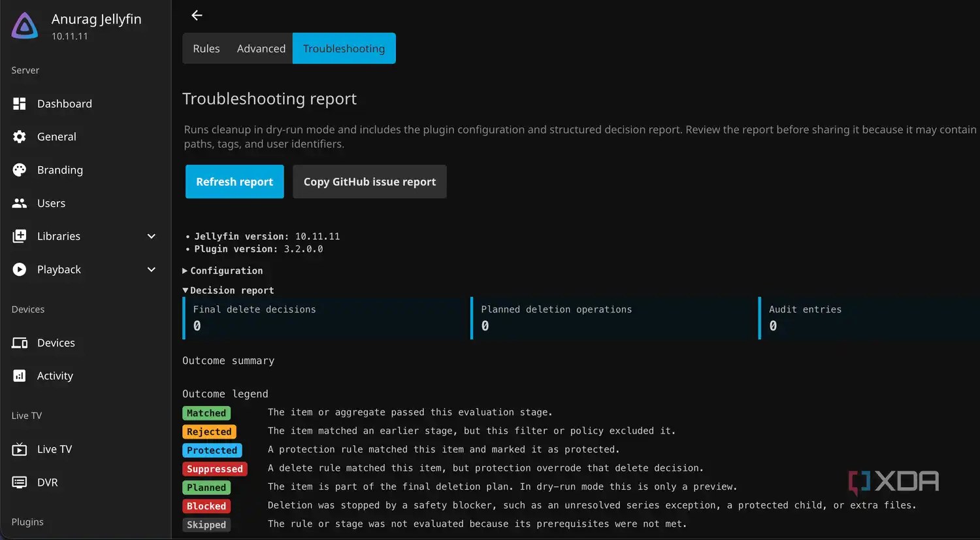Click the Server section header
This screenshot has height=540, width=980.
[x=25, y=70]
